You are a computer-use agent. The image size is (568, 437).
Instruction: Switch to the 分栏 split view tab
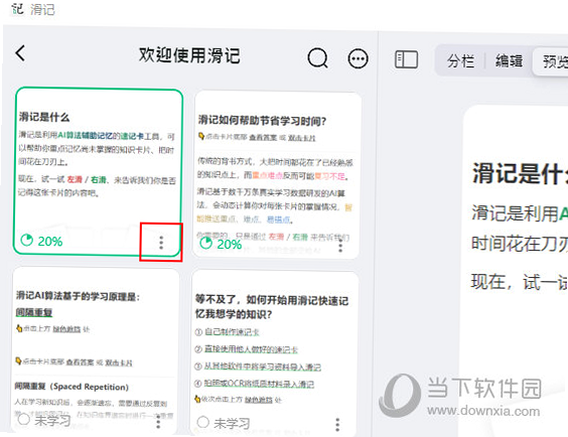[x=460, y=61]
